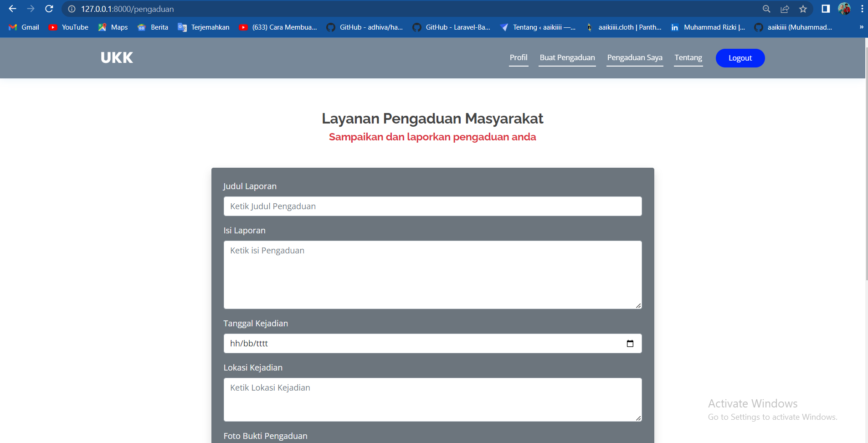The height and width of the screenshot is (443, 868).
Task: Click the share page icon
Action: pos(785,9)
